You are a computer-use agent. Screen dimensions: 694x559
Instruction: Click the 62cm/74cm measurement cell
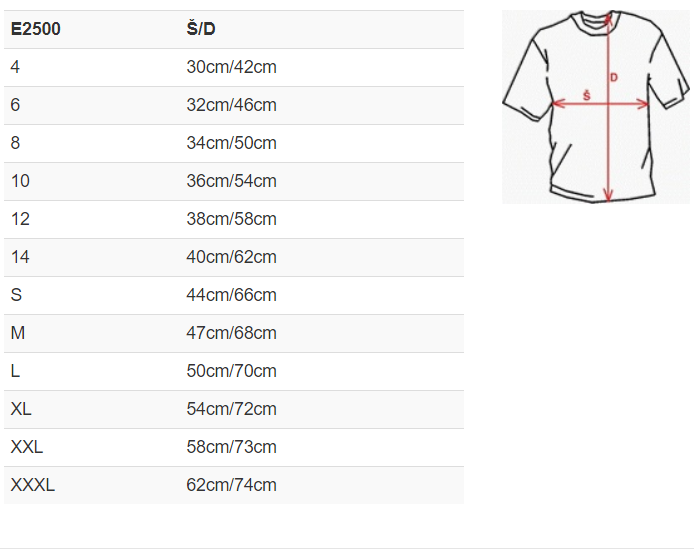tap(231, 485)
